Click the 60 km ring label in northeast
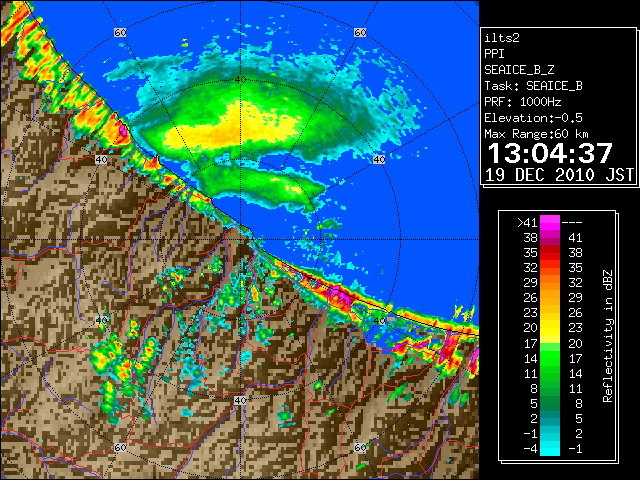 pyautogui.click(x=360, y=32)
